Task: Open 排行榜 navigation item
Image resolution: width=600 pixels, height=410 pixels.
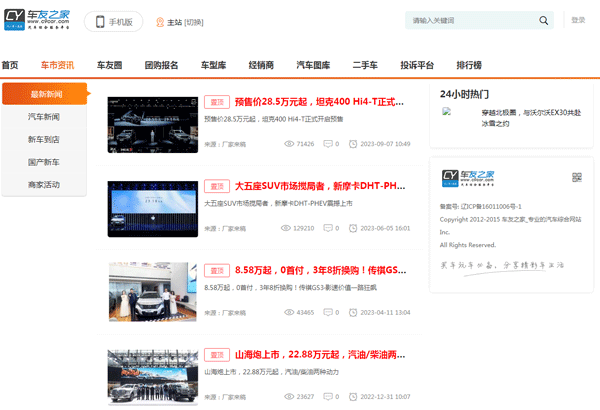Action: tap(469, 65)
